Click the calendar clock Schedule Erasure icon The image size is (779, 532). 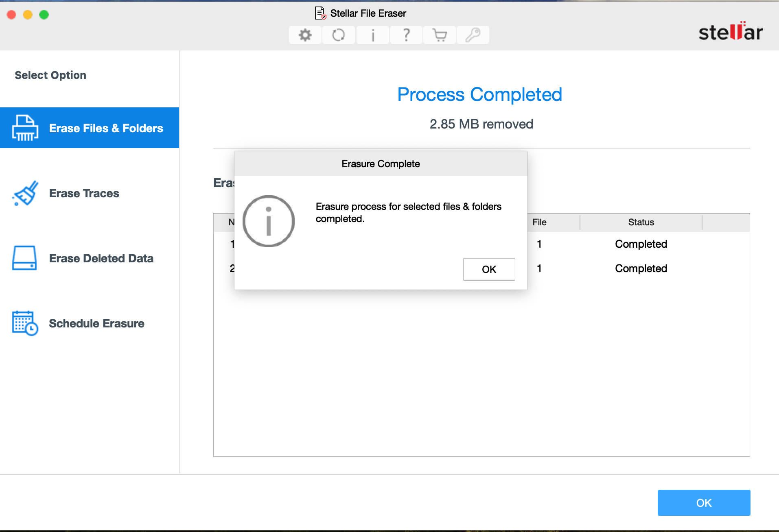[x=25, y=323]
